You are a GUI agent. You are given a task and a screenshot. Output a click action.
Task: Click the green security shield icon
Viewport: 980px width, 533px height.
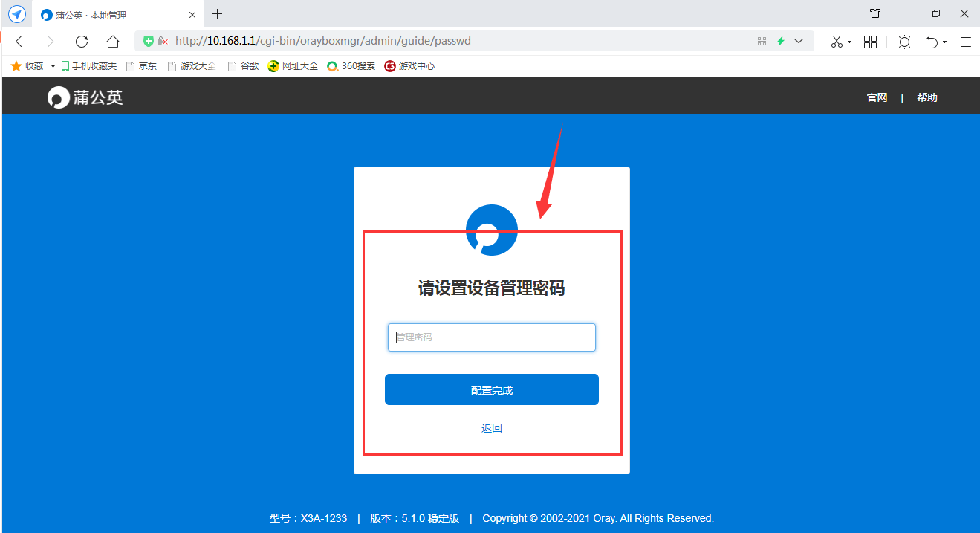149,41
